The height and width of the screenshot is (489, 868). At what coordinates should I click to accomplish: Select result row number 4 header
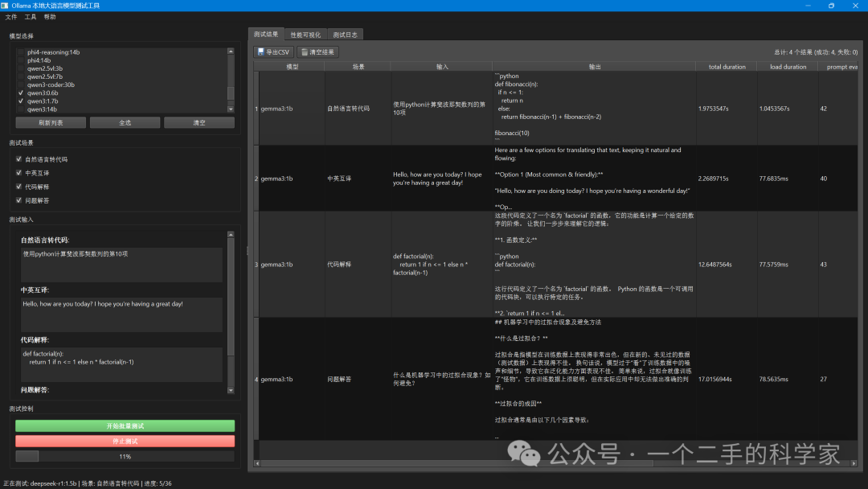click(x=256, y=380)
